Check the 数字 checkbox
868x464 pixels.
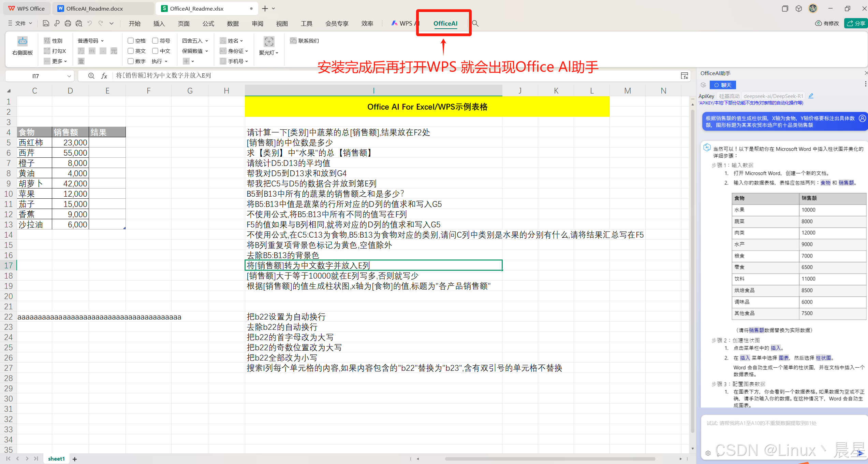tap(130, 61)
